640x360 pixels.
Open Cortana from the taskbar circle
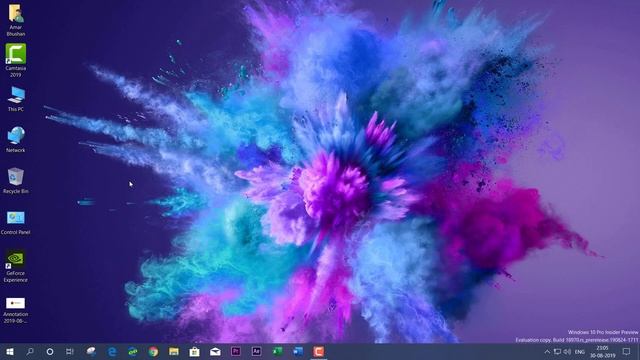[x=50, y=351]
